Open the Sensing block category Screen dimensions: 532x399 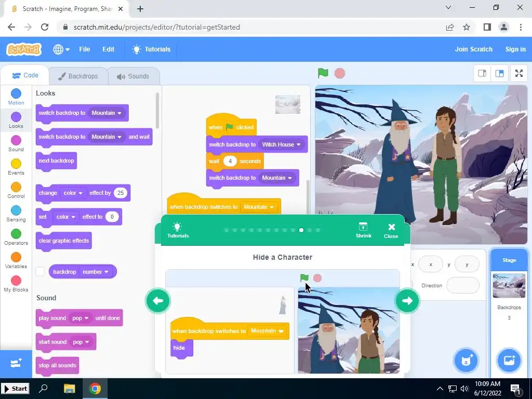(x=16, y=214)
